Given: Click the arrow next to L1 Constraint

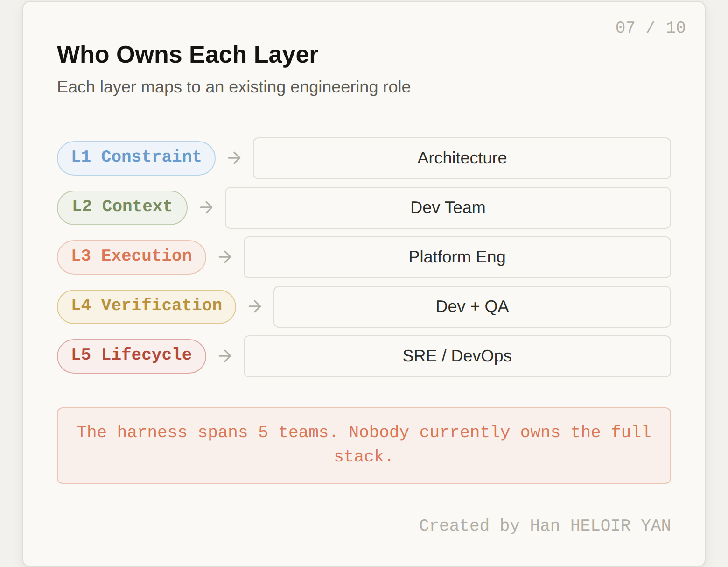Looking at the screenshot, I should (235, 158).
